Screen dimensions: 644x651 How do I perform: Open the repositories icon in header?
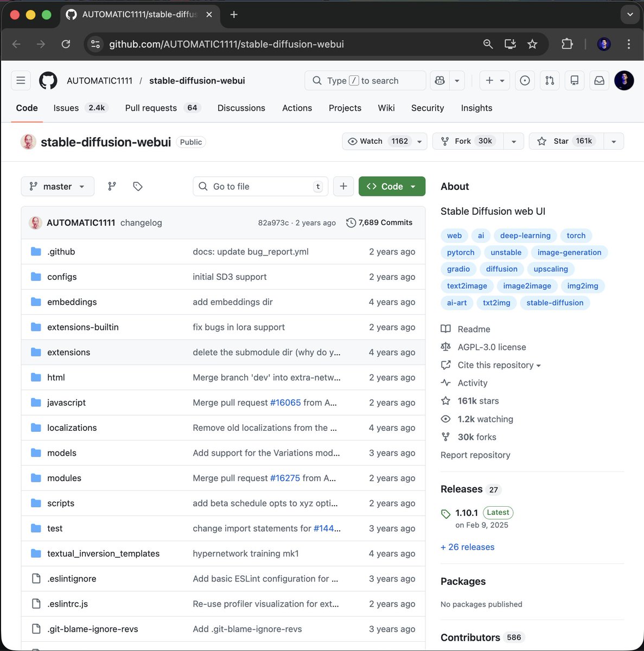click(x=574, y=80)
